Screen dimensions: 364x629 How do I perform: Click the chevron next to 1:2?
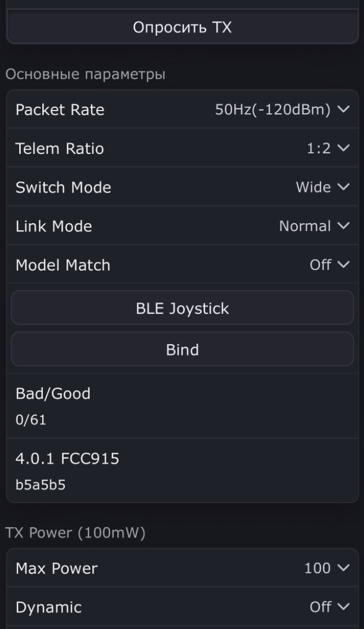tap(344, 148)
